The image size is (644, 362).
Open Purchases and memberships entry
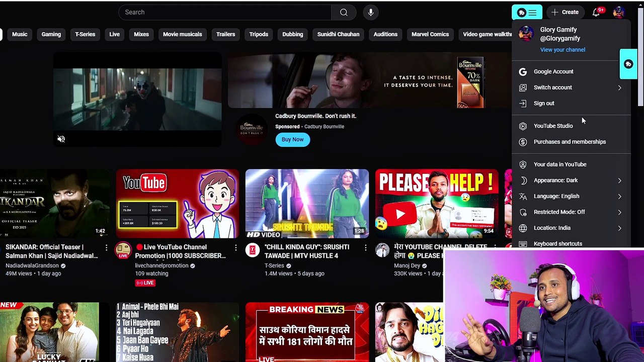571,142
